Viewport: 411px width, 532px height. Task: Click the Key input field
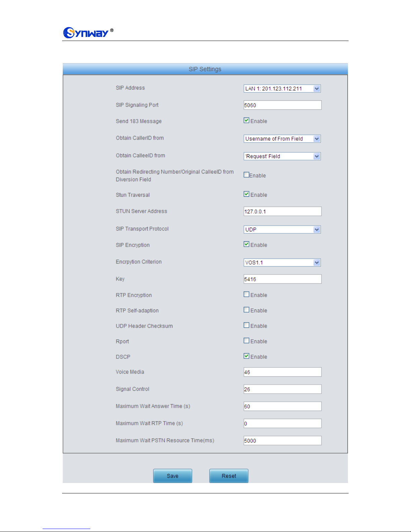(x=282, y=279)
